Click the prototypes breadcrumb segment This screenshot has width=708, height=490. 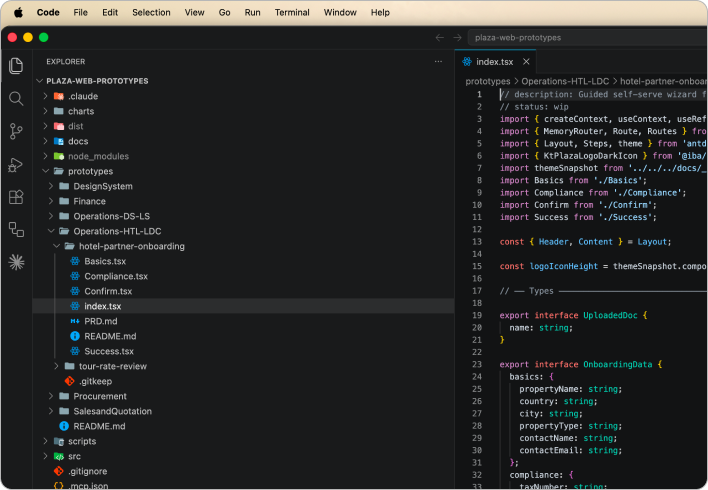click(x=488, y=81)
